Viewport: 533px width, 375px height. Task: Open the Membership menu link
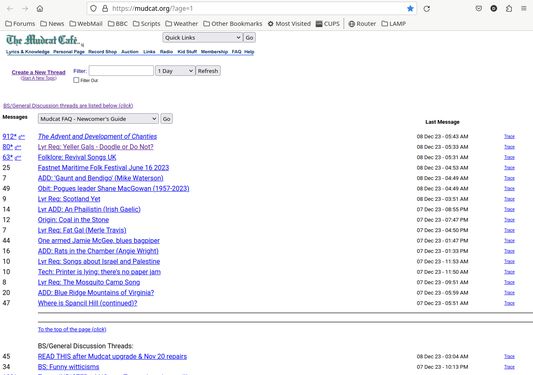[x=214, y=52]
